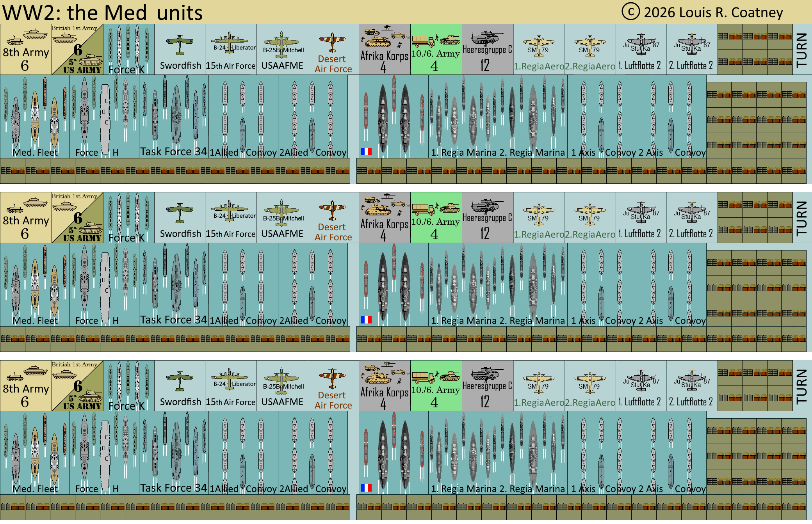Click the top-row Swordfish aircraft counter

coord(180,50)
